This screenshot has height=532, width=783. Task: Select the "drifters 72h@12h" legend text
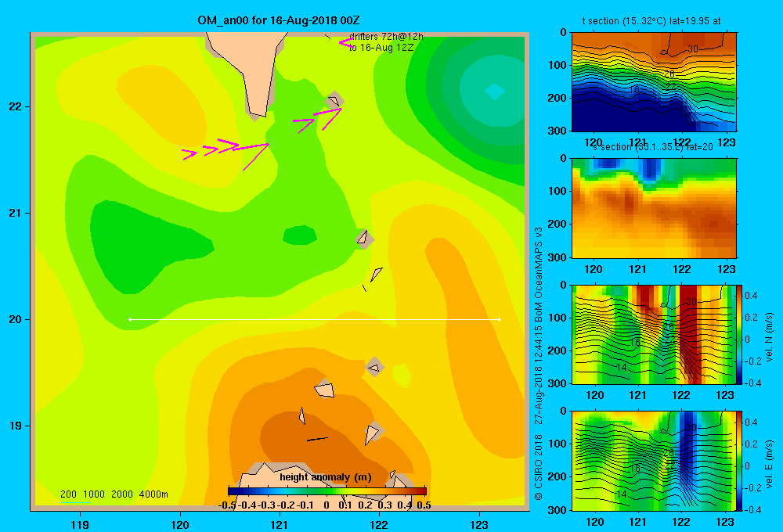coord(386,37)
